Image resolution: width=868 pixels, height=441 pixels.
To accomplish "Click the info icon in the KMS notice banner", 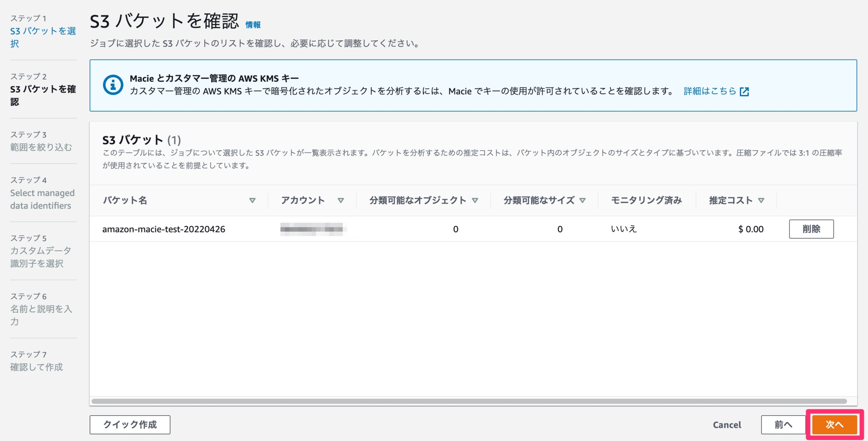I will 113,85.
